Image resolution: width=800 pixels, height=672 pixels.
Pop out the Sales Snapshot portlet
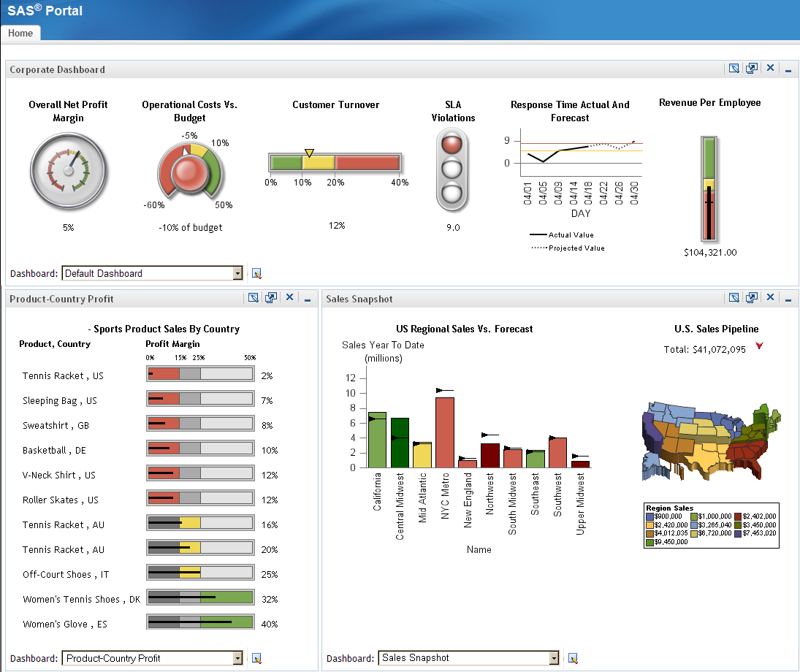point(751,298)
